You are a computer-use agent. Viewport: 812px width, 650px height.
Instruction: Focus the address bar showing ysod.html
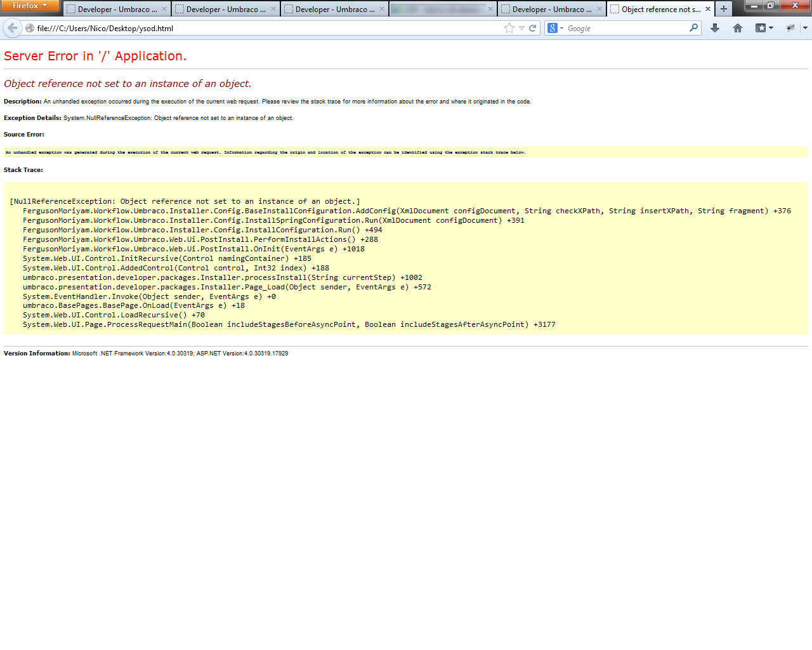tap(266, 28)
